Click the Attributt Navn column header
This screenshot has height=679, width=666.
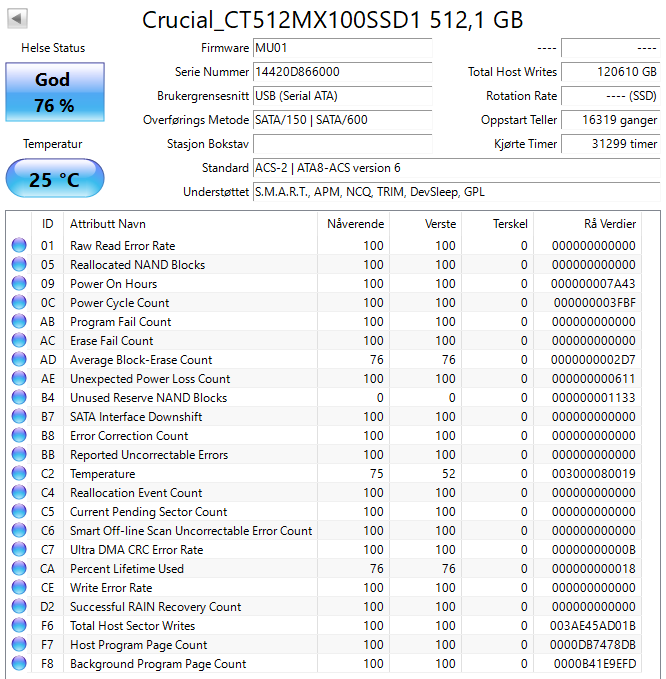tap(108, 223)
